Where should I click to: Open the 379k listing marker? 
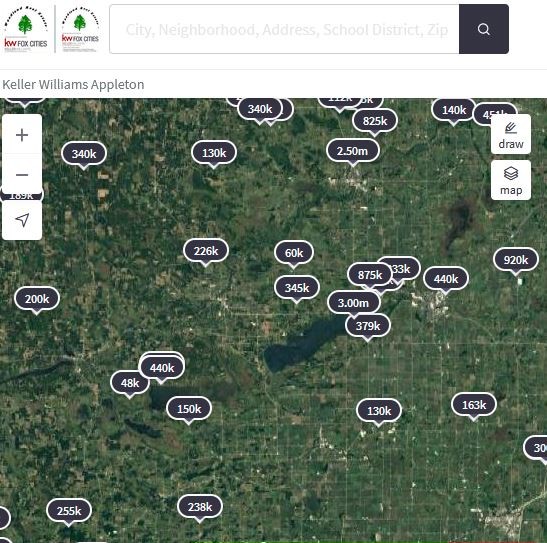click(x=368, y=326)
